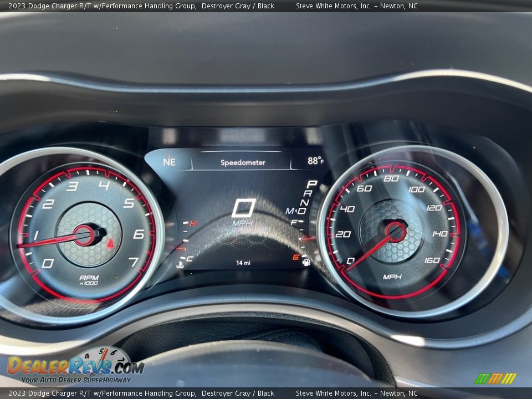Screen dimensions: 532x399
Task: Click the bottom caption Destroyer Gray / Black
Action: 238,393
